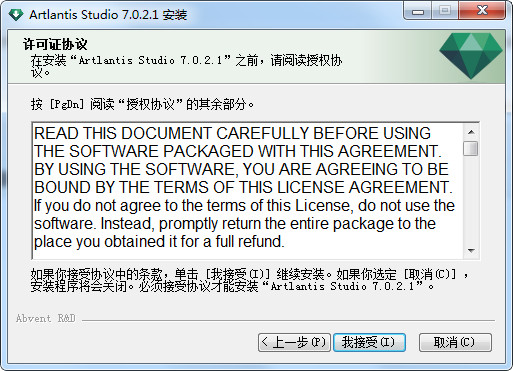Click the empty scrollbar track below the thumb
Screen dimensions: 513x371
click(471, 199)
